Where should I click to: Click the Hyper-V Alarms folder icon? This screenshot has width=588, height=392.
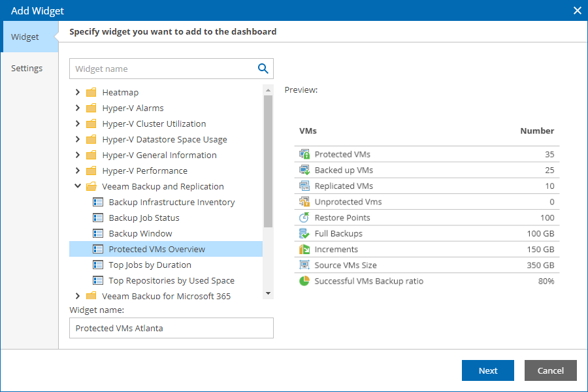pyautogui.click(x=91, y=108)
